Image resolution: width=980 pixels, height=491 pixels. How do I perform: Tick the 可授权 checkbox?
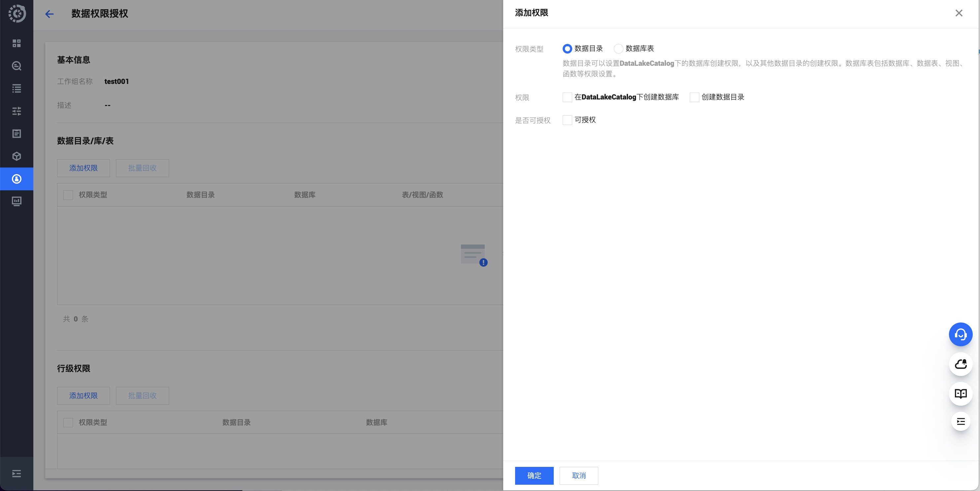[x=567, y=120]
